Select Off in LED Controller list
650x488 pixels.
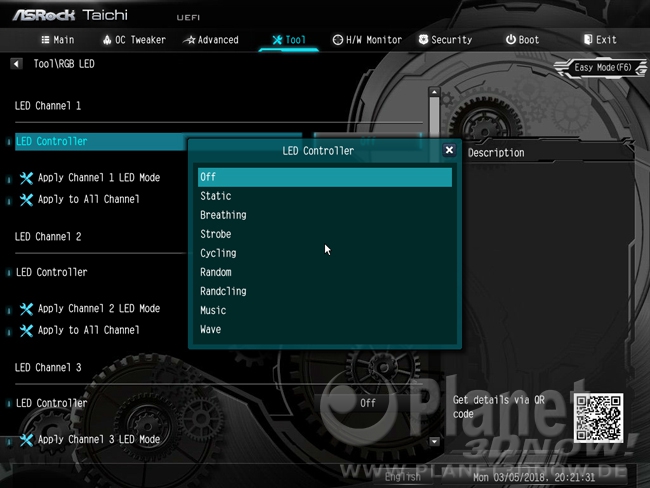coord(325,177)
